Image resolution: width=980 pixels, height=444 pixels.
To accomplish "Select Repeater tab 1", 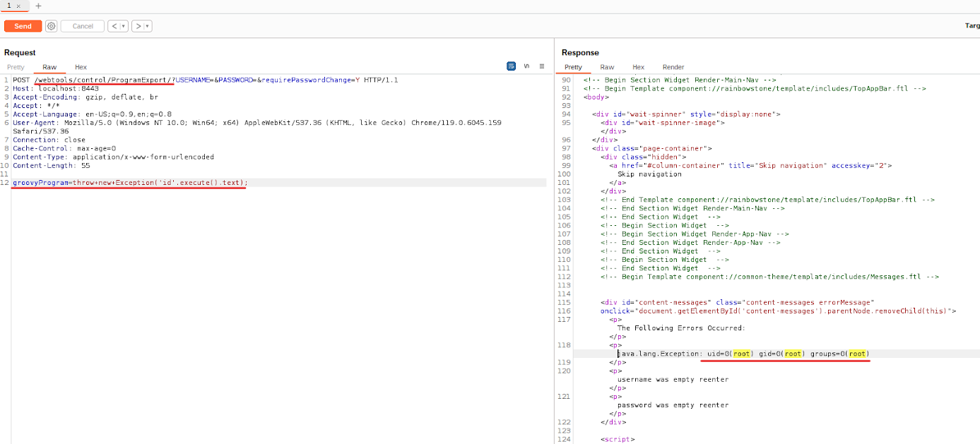I will pyautogui.click(x=9, y=6).
